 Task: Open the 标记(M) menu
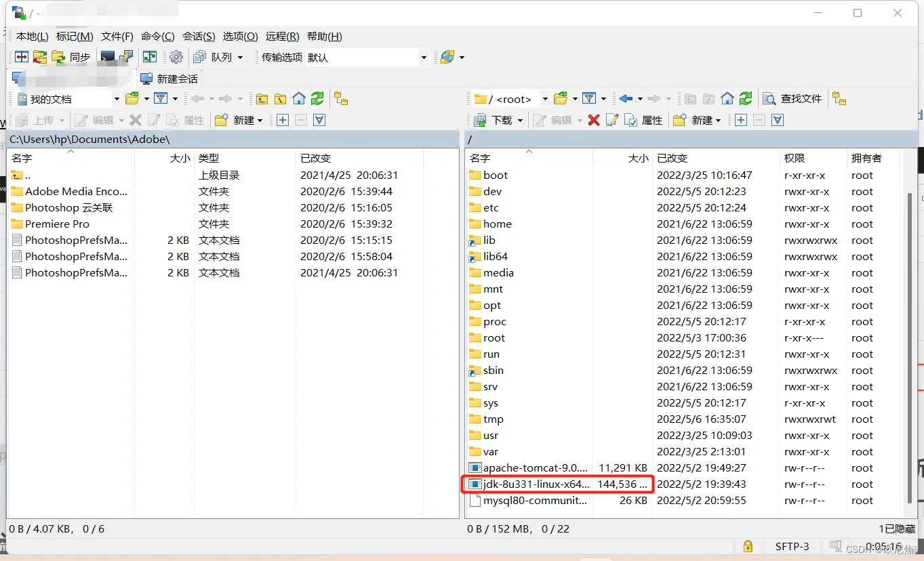click(x=75, y=37)
